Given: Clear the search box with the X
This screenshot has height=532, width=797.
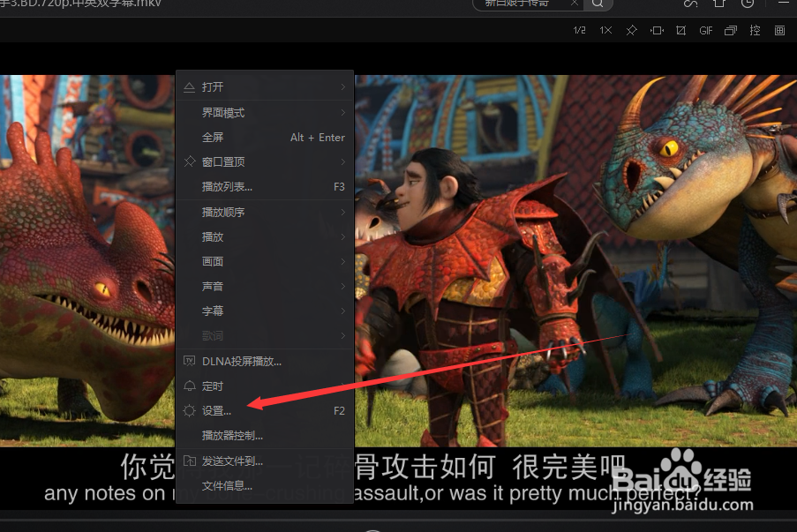Looking at the screenshot, I should [x=575, y=3].
